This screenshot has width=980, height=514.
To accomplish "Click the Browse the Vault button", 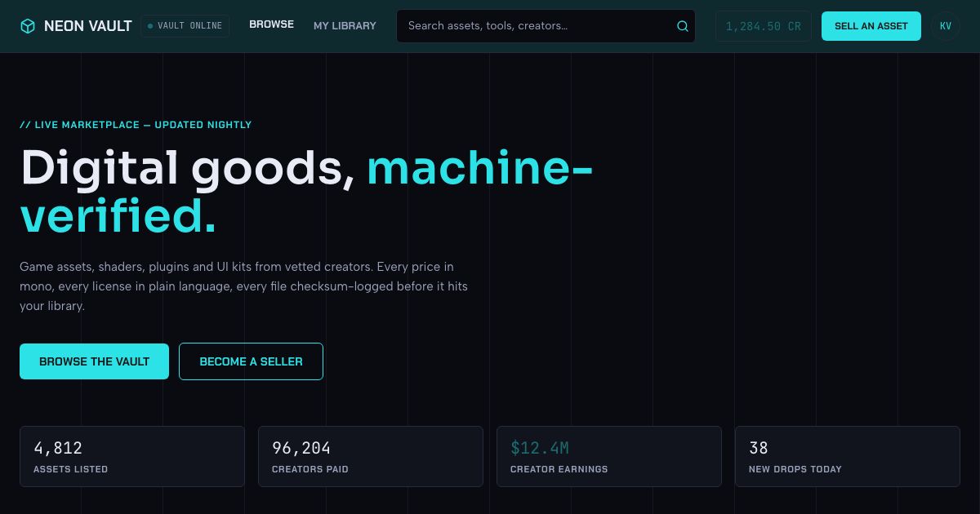I will pyautogui.click(x=94, y=361).
